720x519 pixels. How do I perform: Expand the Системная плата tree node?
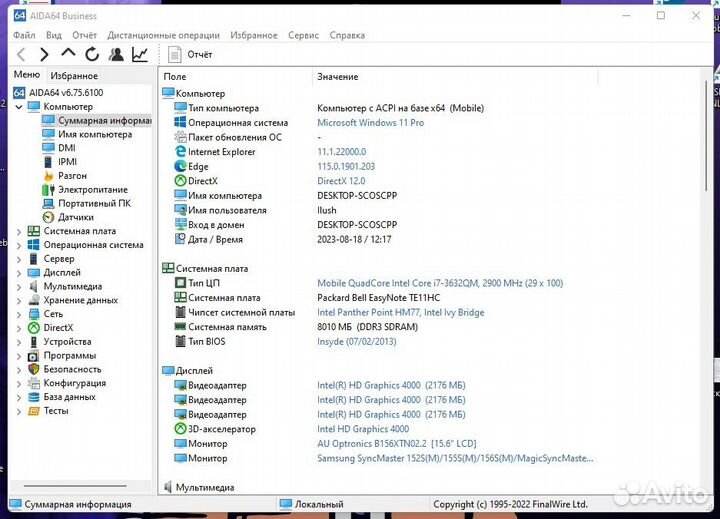click(19, 231)
